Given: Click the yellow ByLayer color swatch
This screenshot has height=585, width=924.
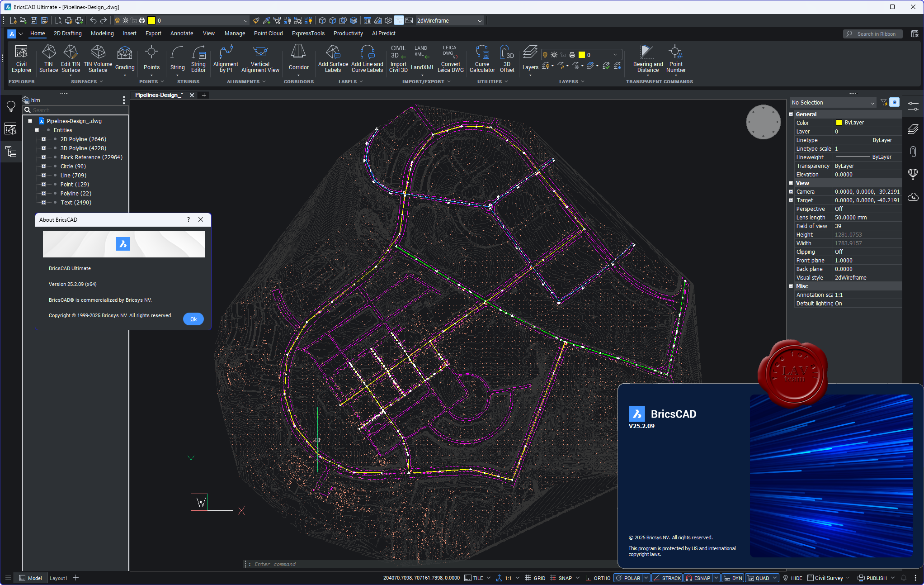Looking at the screenshot, I should pos(839,123).
